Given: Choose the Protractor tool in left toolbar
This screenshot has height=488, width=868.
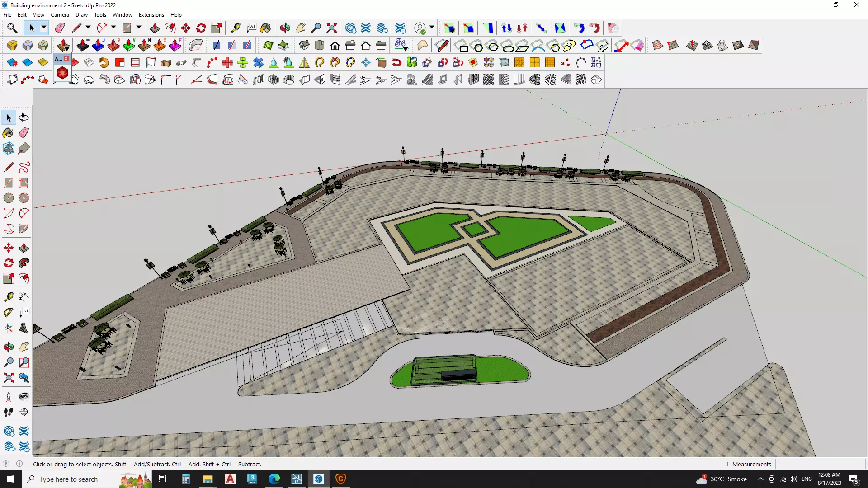Looking at the screenshot, I should tap(9, 312).
